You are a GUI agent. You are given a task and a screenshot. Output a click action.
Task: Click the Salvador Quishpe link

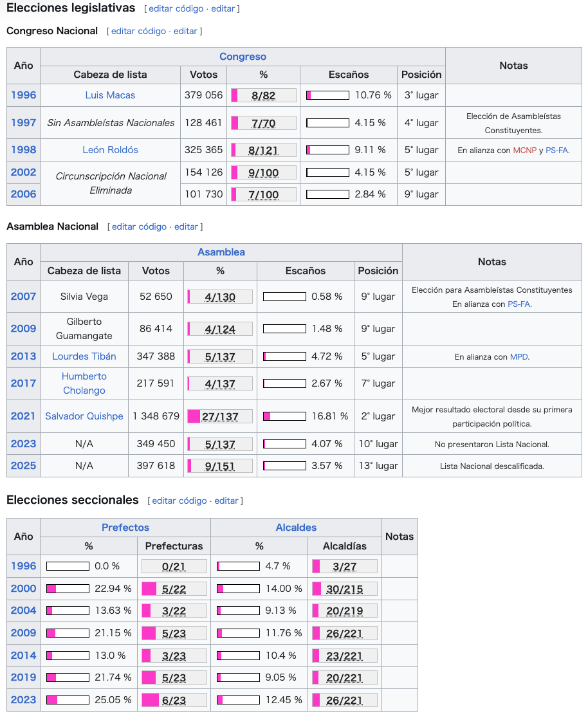click(x=84, y=416)
